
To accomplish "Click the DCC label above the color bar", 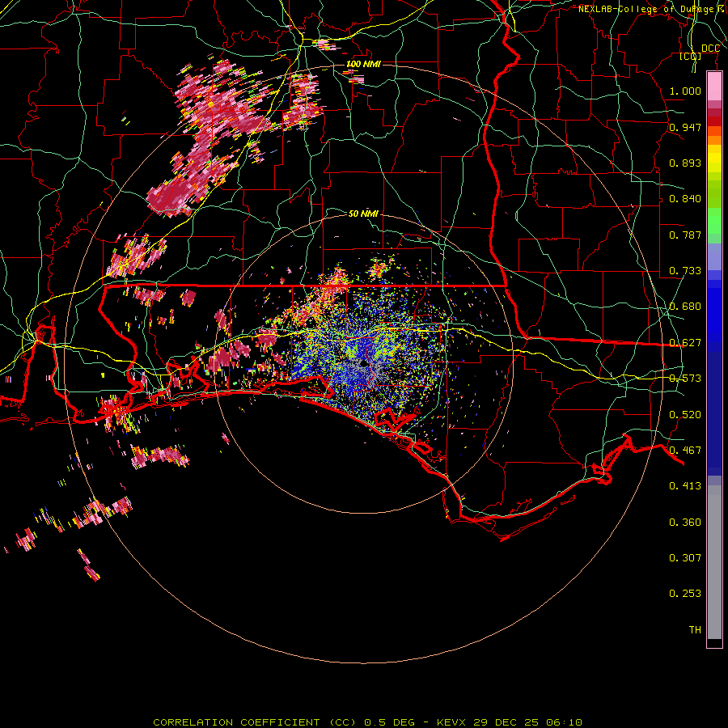I will click(x=710, y=49).
